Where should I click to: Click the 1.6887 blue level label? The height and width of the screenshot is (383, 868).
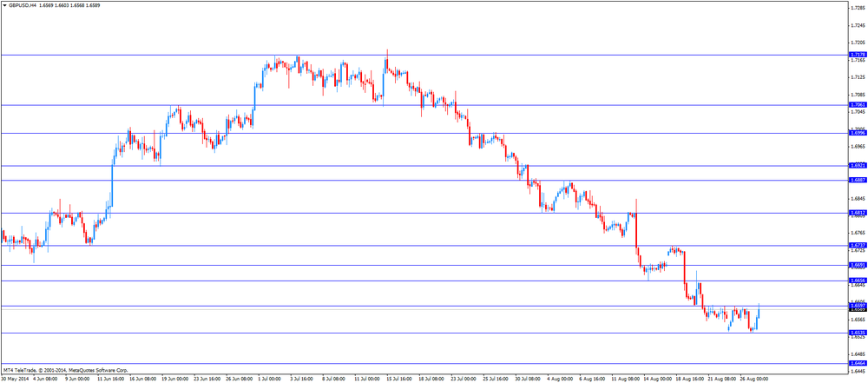[858, 180]
